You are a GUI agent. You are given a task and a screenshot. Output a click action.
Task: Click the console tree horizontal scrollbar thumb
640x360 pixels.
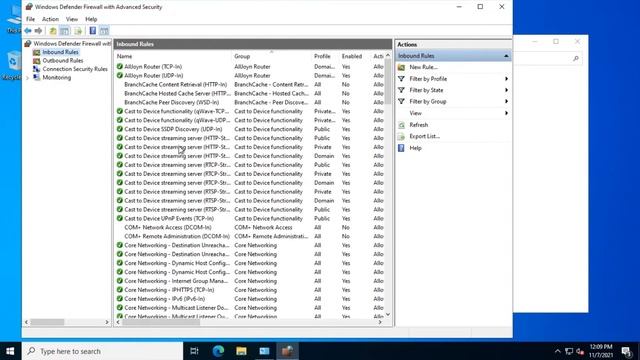tap(47, 322)
